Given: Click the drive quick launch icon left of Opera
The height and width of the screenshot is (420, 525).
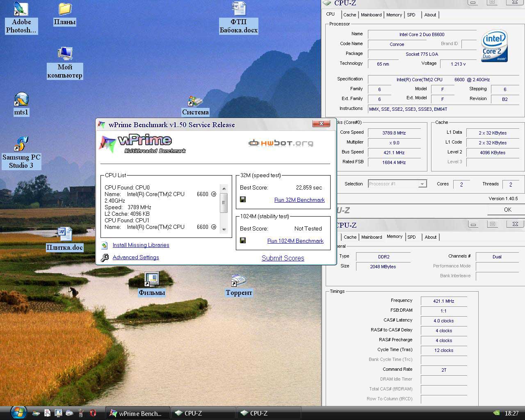Looking at the screenshot, I should click(x=69, y=413).
